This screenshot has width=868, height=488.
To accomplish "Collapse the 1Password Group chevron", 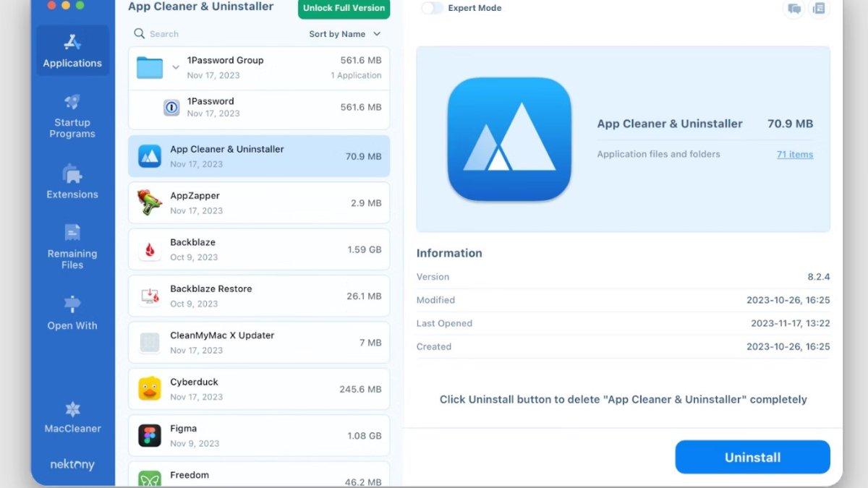I will 175,67.
